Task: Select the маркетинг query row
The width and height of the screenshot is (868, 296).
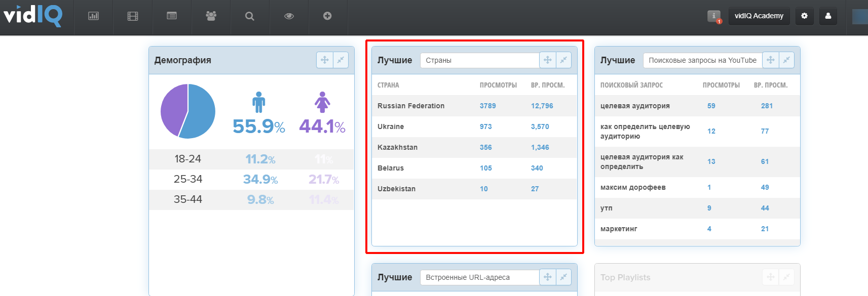Action: click(697, 229)
